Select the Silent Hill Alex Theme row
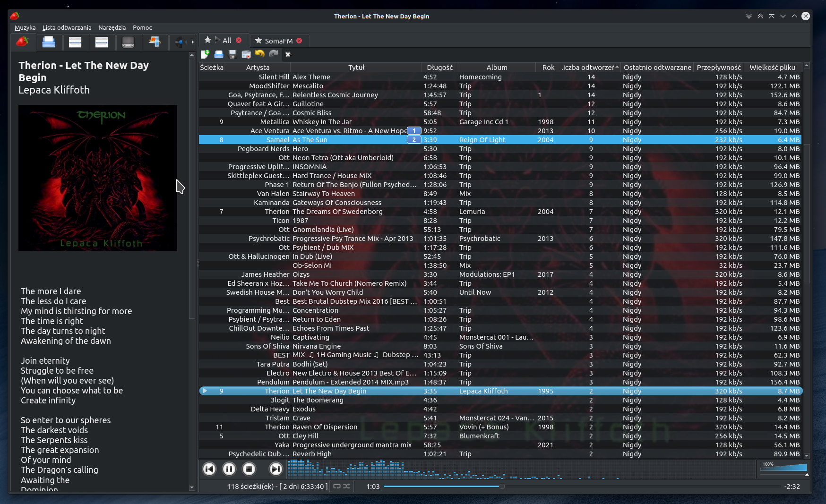 pyautogui.click(x=500, y=77)
